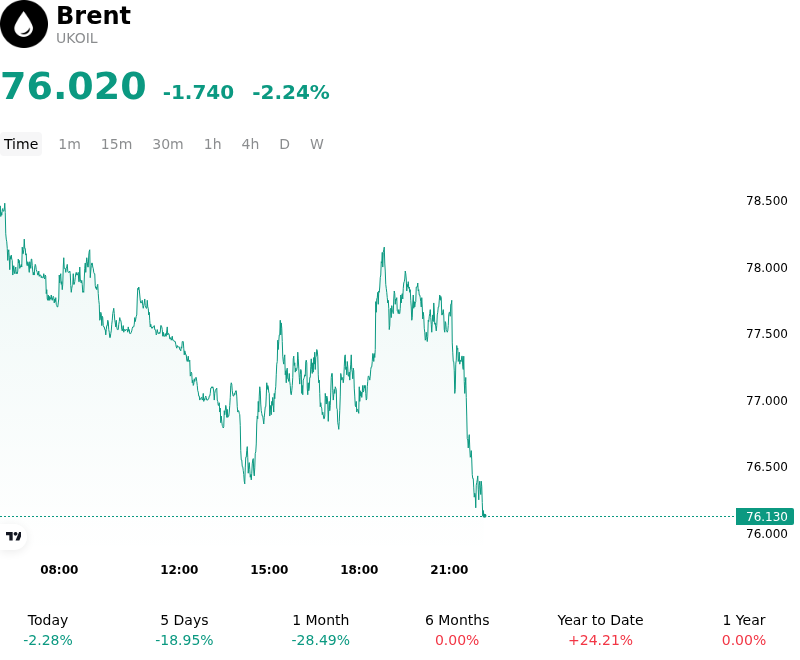Screen dimensions: 800x660
Task: Choose the 30m interval option
Action: point(168,144)
